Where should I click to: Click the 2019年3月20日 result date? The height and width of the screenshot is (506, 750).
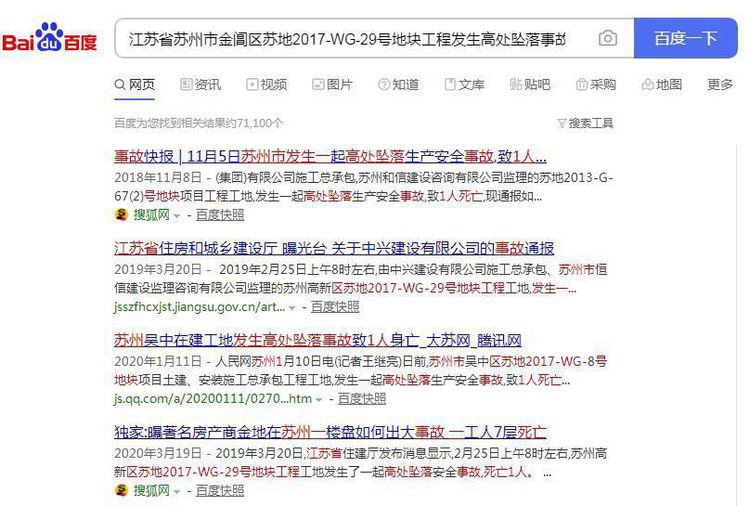point(158,269)
